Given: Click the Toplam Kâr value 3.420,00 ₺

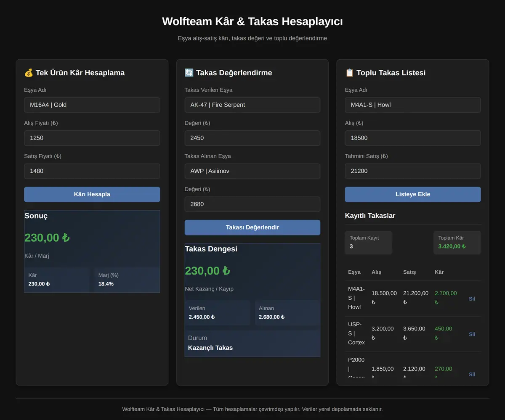Looking at the screenshot, I should (x=452, y=246).
